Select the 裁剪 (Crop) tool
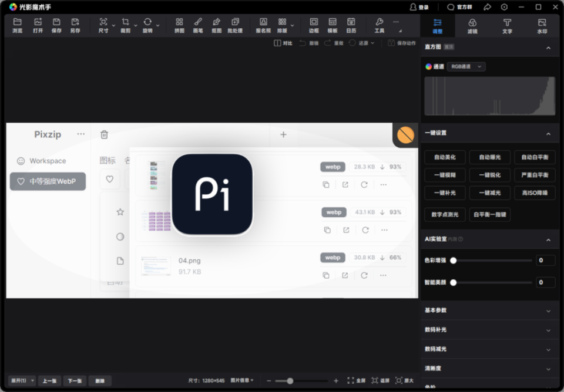564x392 pixels. click(x=126, y=25)
